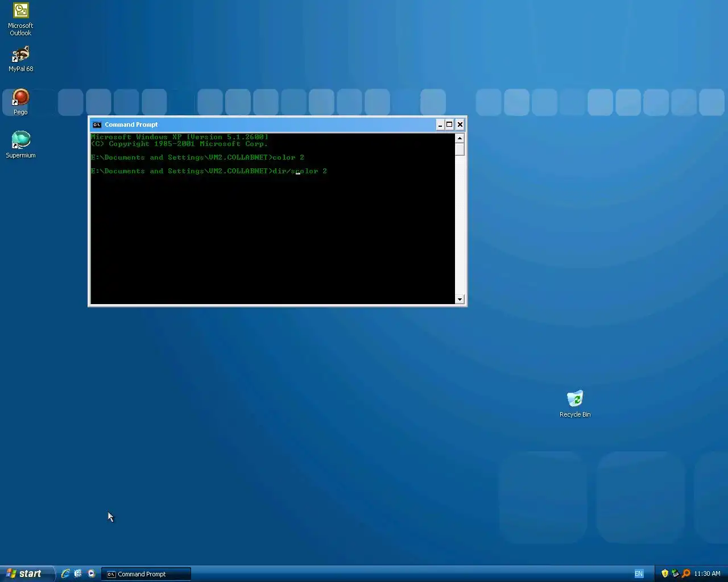Click the Command Prompt taskbar button
728x582 pixels.
point(146,574)
